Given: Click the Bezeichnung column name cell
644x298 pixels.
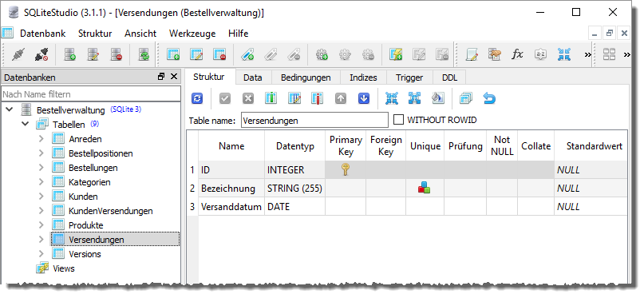Looking at the screenshot, I should pyautogui.click(x=231, y=189).
